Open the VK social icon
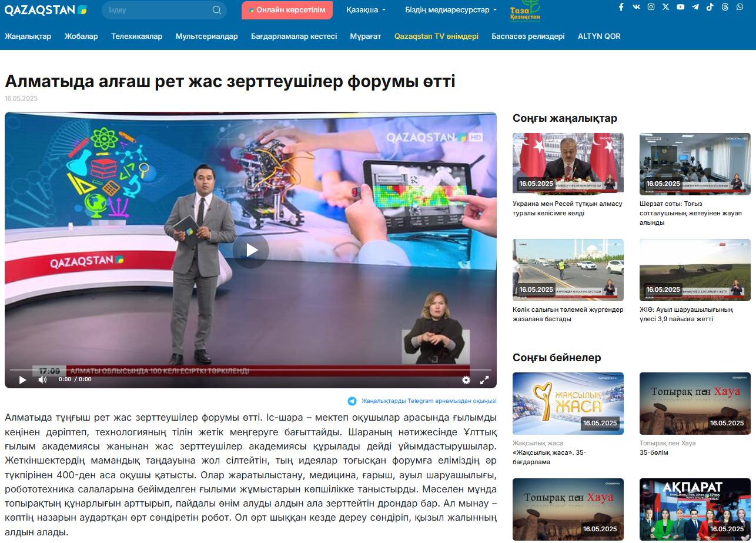 click(x=636, y=7)
